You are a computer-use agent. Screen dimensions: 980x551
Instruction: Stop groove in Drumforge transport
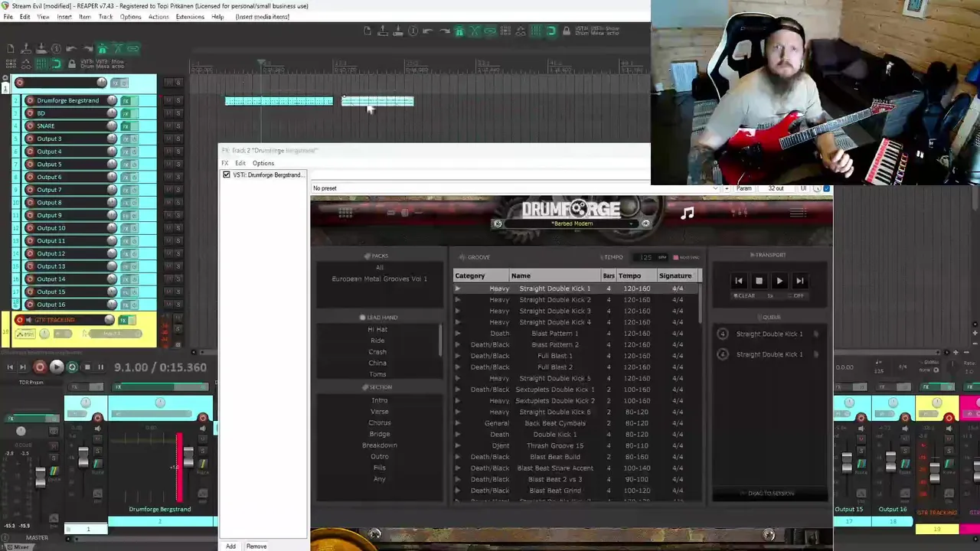[759, 281]
